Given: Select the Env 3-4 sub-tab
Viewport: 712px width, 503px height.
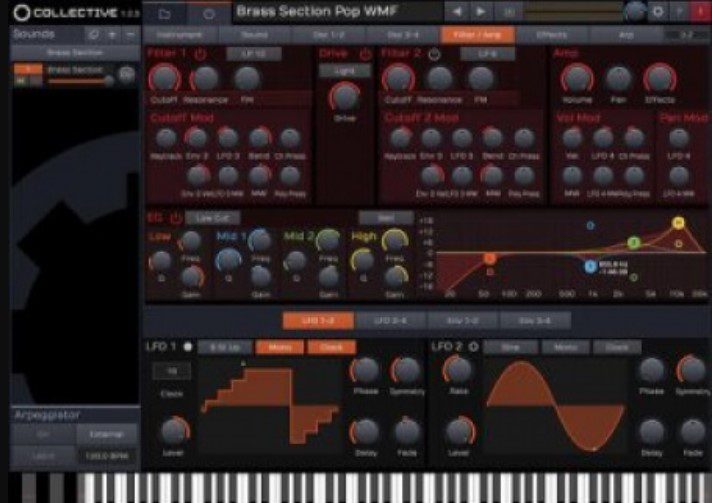Looking at the screenshot, I should 534,321.
